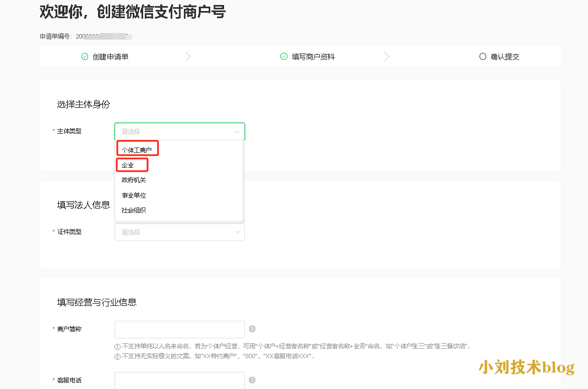Click the help icon beside 商户简称 field
Viewport: 588px width, 389px height.
point(252,329)
